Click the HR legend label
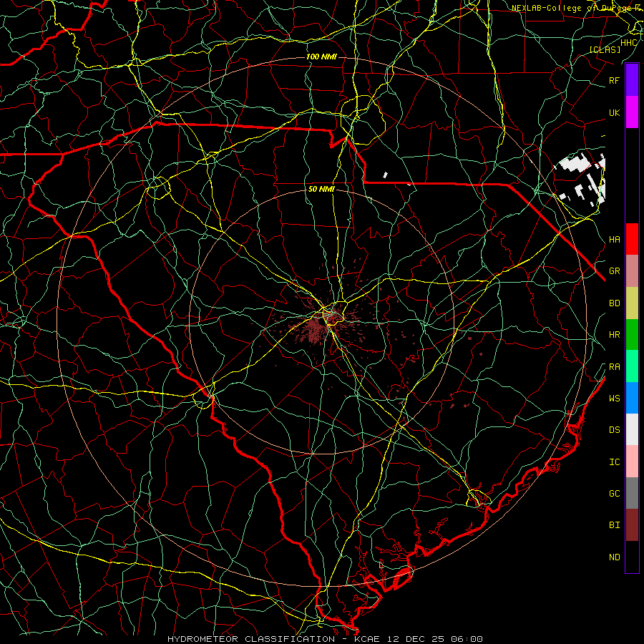This screenshot has height=644, width=644. [x=614, y=335]
